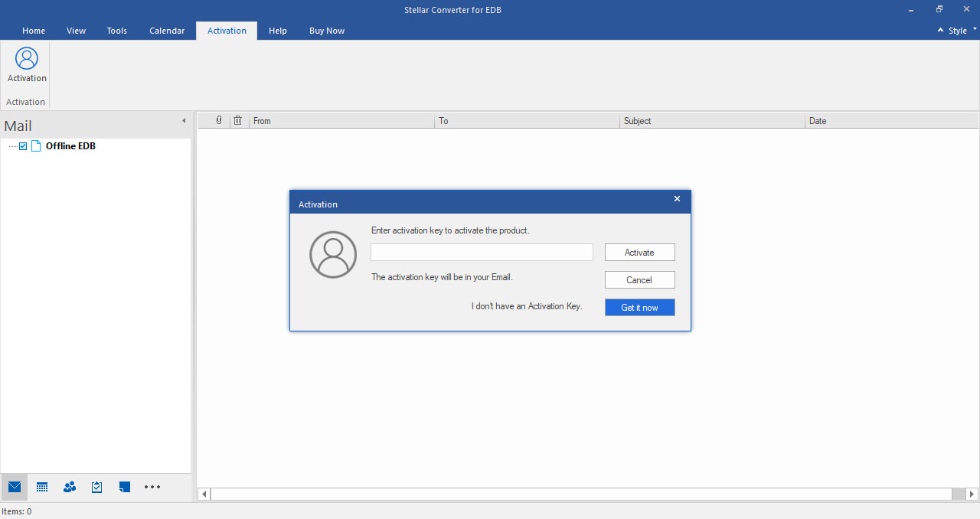Toggle the Offline EDB checkbox
Screen dimensions: 980x519
tap(23, 146)
